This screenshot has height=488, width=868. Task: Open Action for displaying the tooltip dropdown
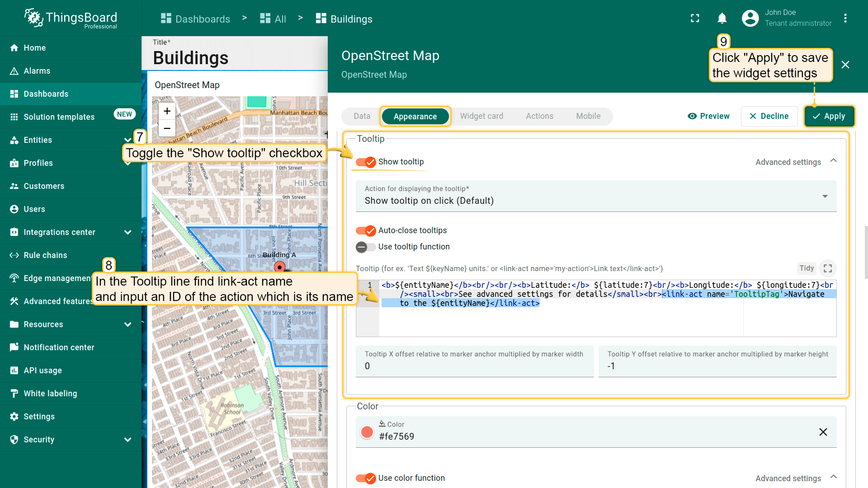click(596, 196)
